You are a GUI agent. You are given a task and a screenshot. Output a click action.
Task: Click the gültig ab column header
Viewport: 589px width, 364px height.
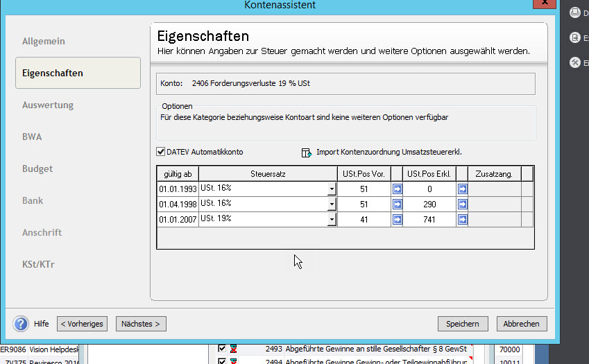tap(178, 174)
